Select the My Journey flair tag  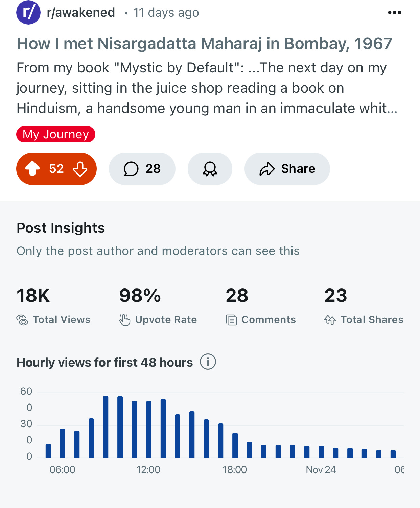(x=56, y=134)
